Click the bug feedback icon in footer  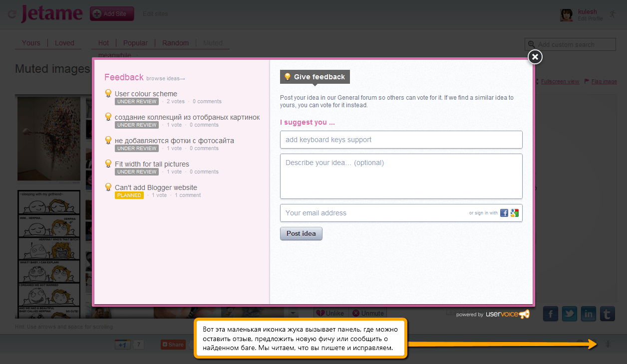[x=608, y=344]
